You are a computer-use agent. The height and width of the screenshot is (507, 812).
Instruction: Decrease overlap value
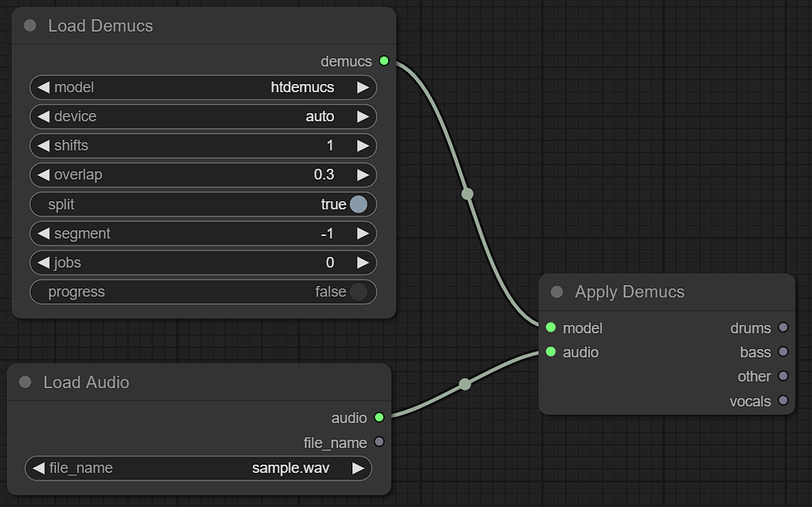pos(43,175)
